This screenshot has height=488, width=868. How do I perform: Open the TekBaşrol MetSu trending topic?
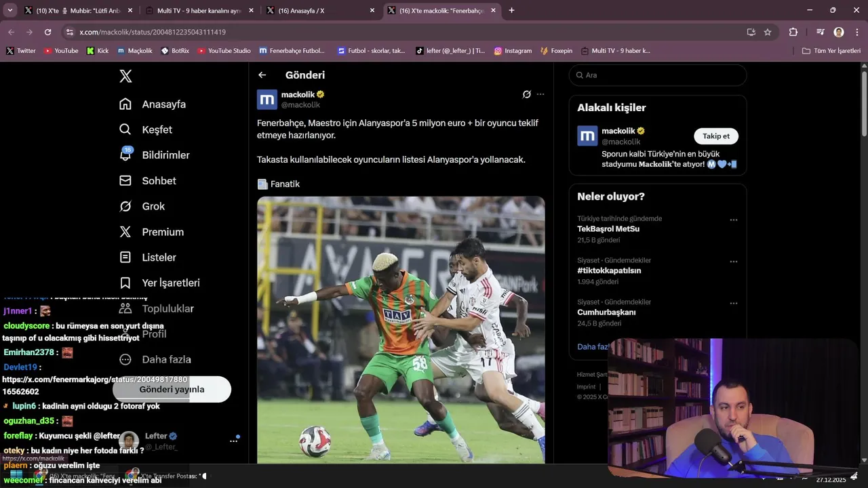pos(608,229)
